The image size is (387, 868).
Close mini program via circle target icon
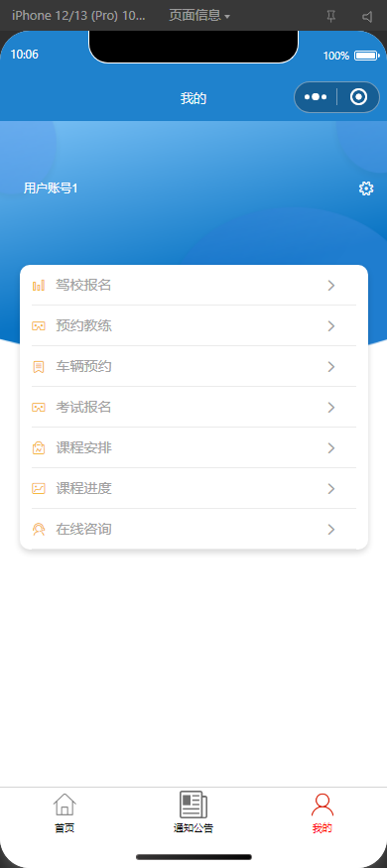coord(359,97)
